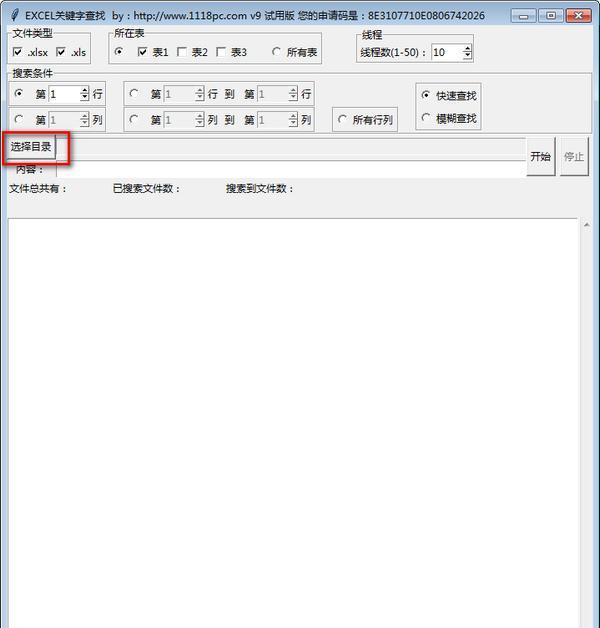Screen dimensions: 600x628
Task: Click the results list area
Action: tap(293, 423)
